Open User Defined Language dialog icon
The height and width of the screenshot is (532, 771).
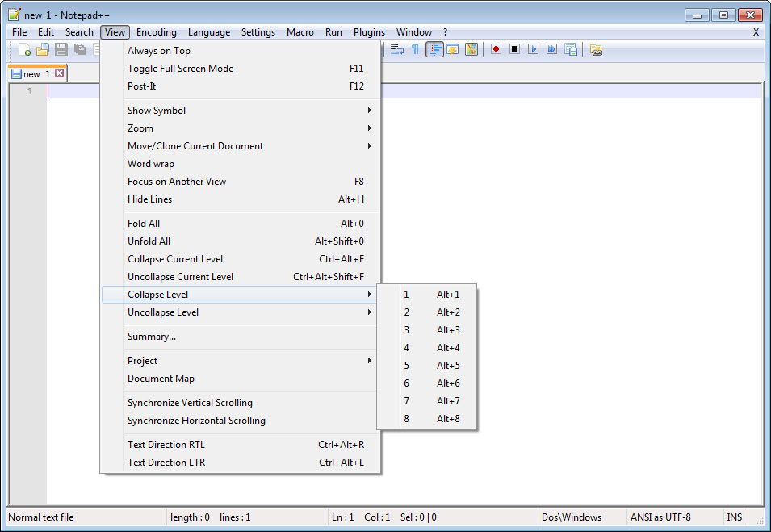point(453,49)
